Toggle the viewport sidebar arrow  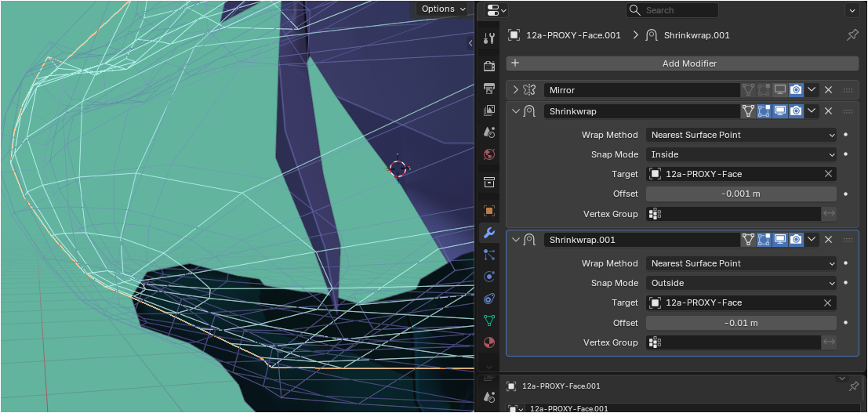[x=470, y=43]
